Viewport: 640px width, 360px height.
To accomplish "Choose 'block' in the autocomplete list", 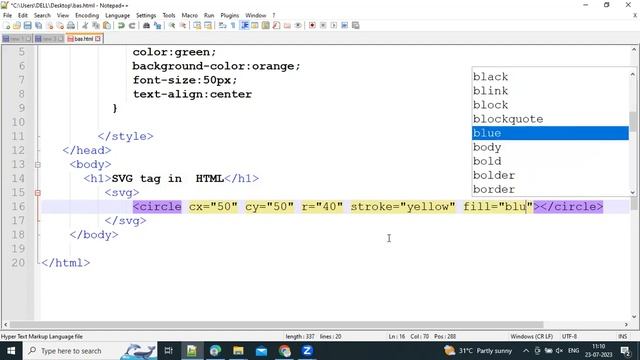I will [550, 105].
